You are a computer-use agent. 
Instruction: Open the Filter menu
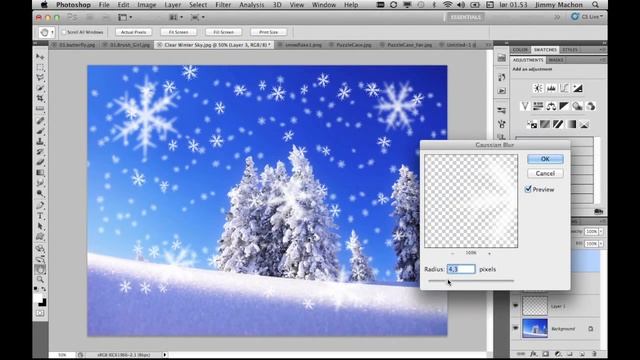click(x=223, y=5)
